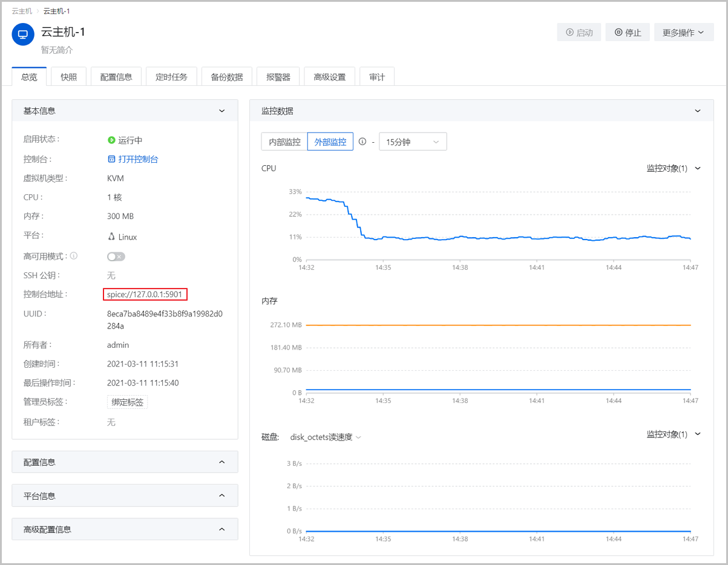Viewport: 728px width, 565px height.
Task: Open the 15分钟 time range dropdown
Action: tap(413, 142)
